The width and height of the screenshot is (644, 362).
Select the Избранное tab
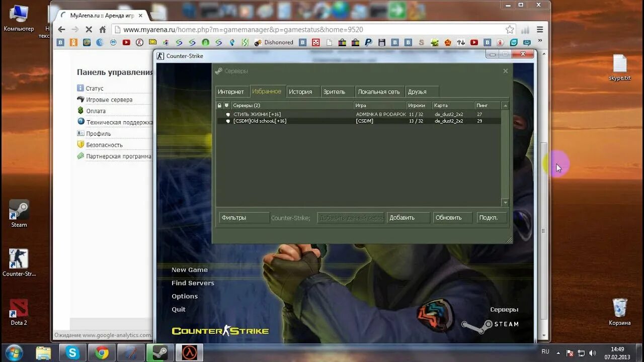267,91
